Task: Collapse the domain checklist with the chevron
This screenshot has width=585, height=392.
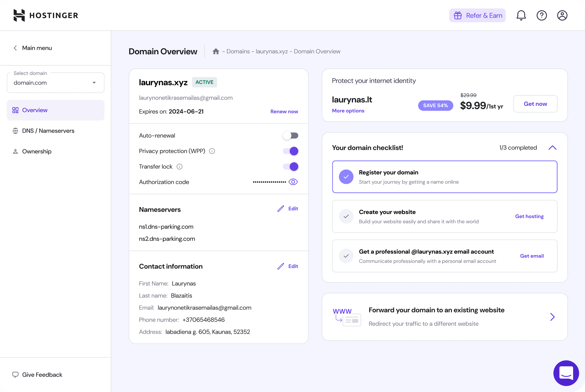Action: pos(553,148)
